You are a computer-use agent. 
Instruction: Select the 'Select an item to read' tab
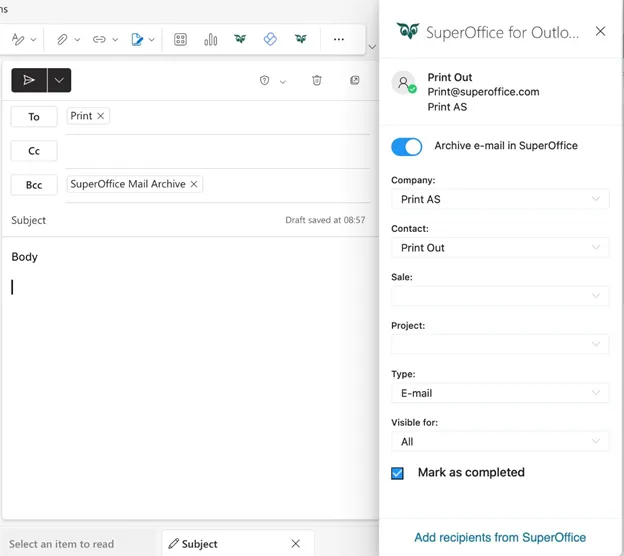click(62, 544)
